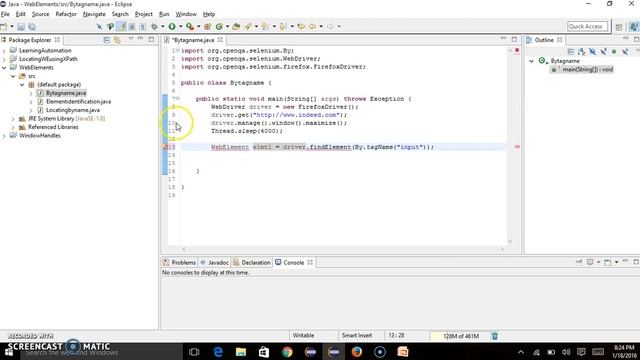Switch to the Declaration tab
The image size is (640, 360).
pos(251,262)
